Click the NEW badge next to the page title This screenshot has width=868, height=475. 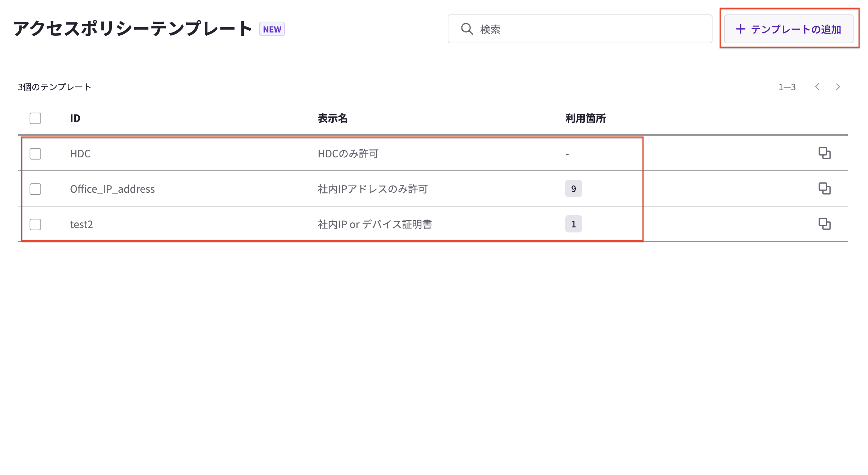click(272, 29)
